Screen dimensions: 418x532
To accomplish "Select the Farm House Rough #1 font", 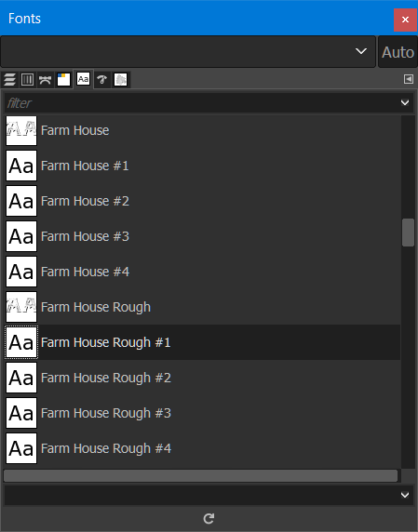I will (203, 342).
